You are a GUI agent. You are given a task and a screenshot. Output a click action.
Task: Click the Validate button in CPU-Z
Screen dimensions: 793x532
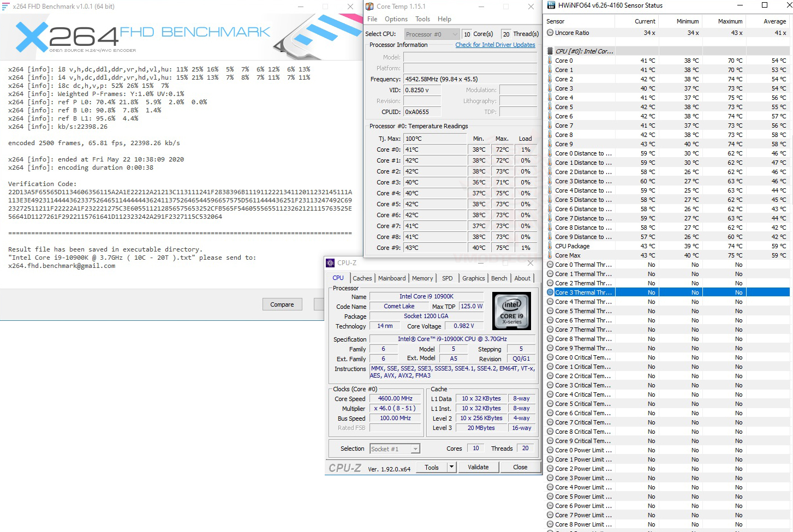point(478,467)
